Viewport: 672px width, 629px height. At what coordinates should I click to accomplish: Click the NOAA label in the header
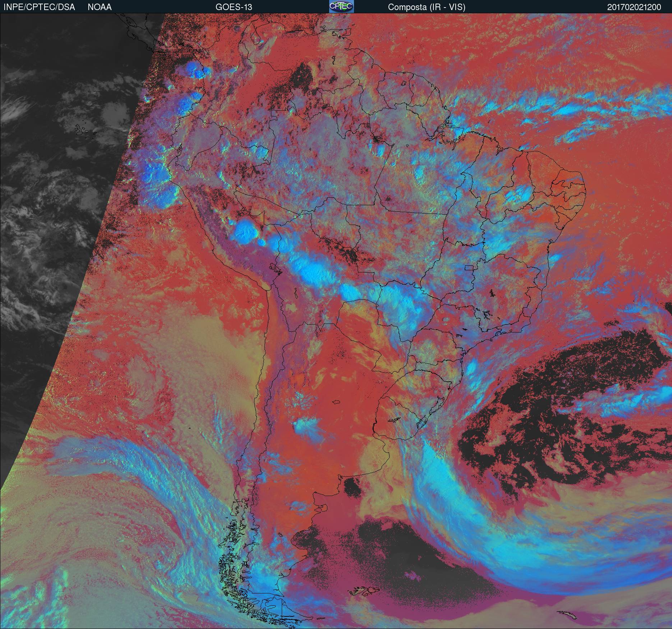pyautogui.click(x=100, y=7)
